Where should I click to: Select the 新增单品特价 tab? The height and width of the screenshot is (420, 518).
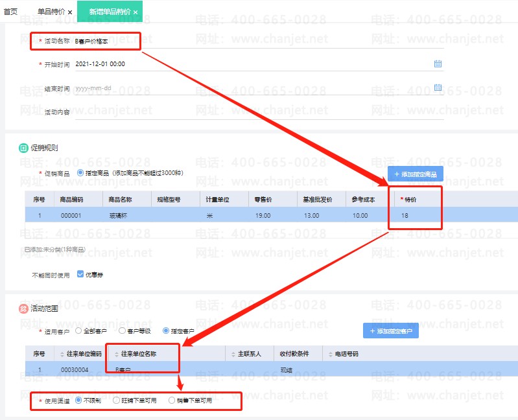(x=110, y=12)
